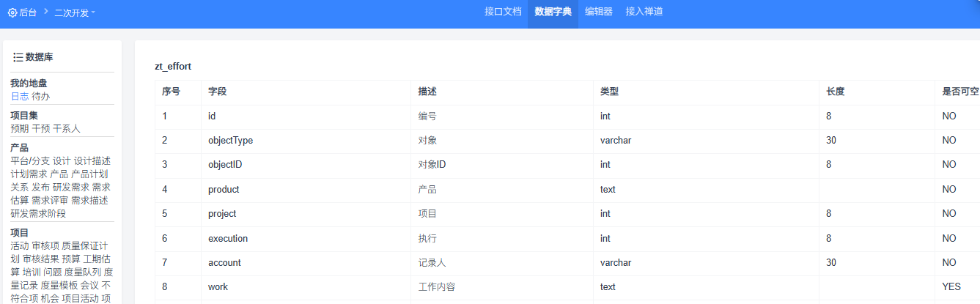This screenshot has height=304, width=980.
Task: Select the 平台/分支 link under 产品
Action: pyautogui.click(x=30, y=161)
